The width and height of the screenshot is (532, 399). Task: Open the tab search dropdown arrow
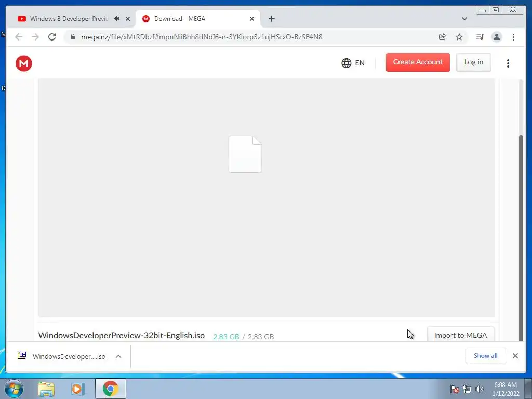464,19
